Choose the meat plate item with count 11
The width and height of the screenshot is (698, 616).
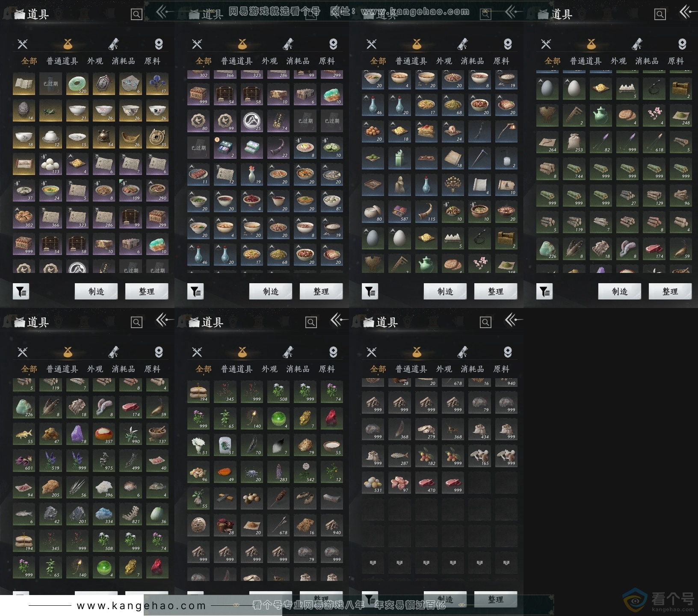(198, 175)
